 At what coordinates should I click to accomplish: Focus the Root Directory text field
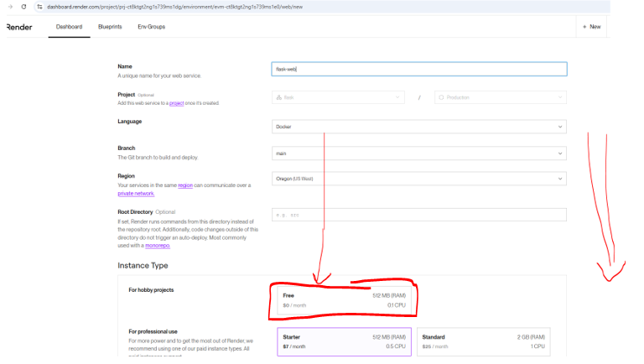(419, 215)
